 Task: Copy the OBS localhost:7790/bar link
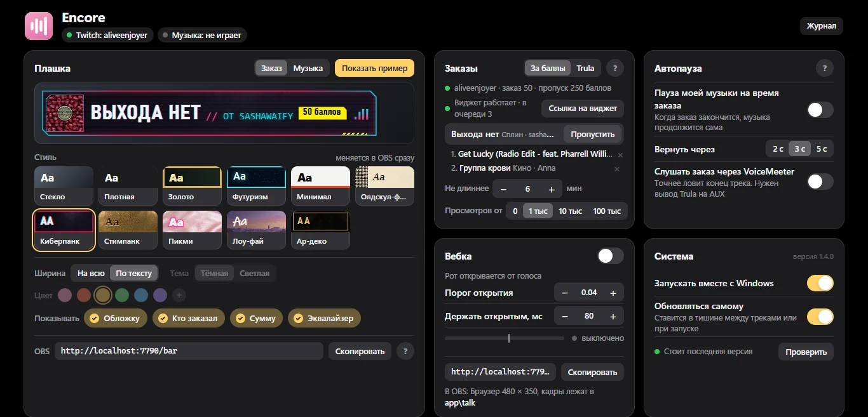[x=360, y=351]
